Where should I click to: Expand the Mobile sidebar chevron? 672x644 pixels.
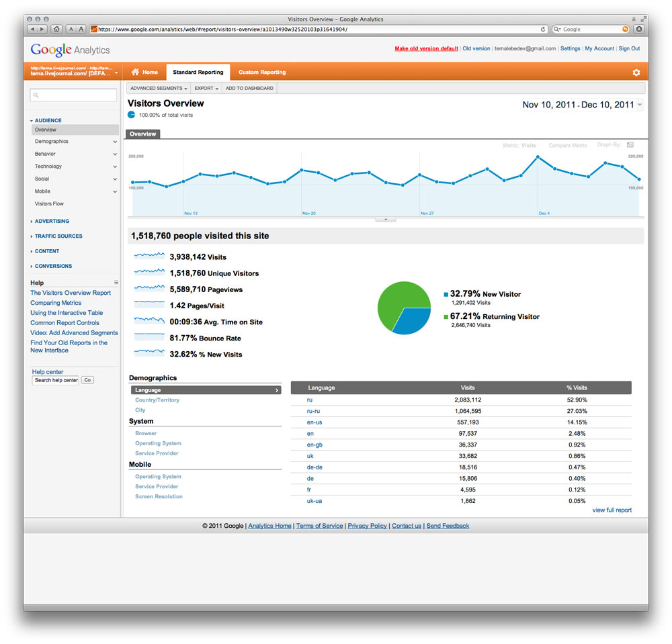pos(115,191)
